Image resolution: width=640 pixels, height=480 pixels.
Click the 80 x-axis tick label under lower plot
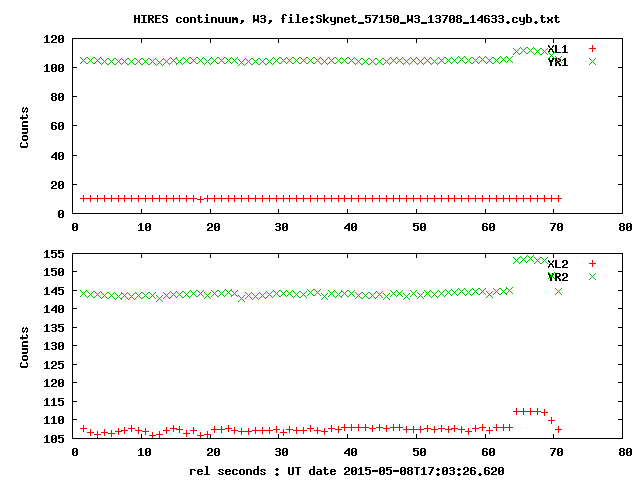pos(625,452)
